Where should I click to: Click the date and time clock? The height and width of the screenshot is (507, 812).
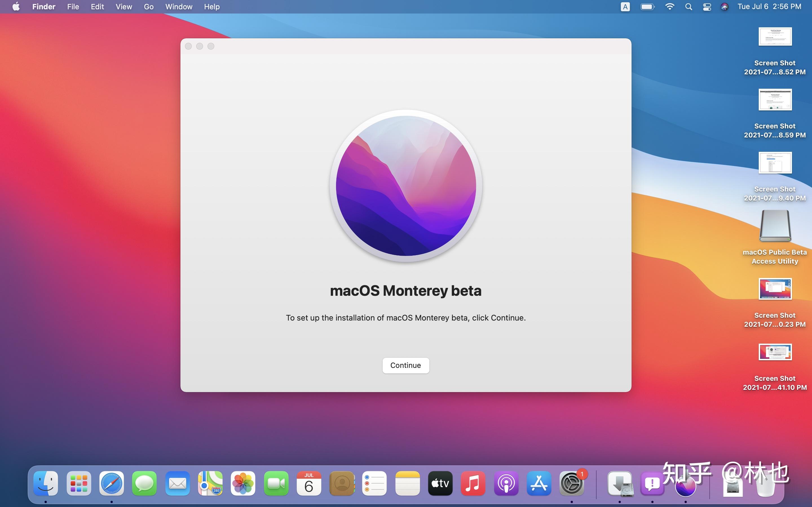pos(769,7)
